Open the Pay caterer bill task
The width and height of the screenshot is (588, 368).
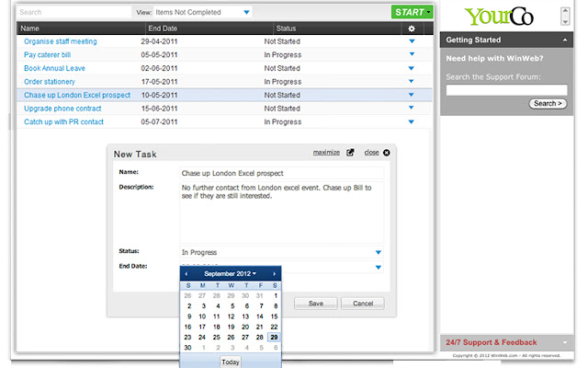point(47,55)
